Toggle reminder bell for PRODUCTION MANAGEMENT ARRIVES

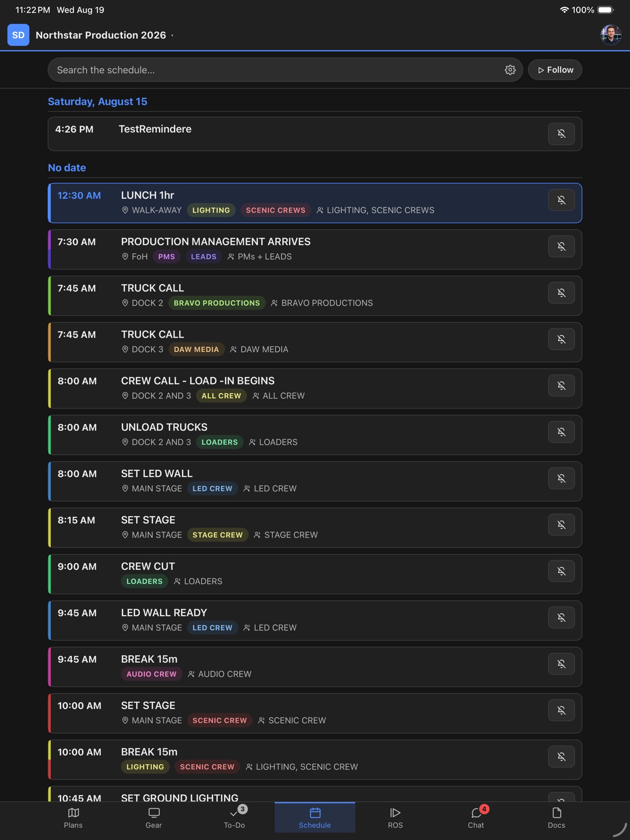561,246
